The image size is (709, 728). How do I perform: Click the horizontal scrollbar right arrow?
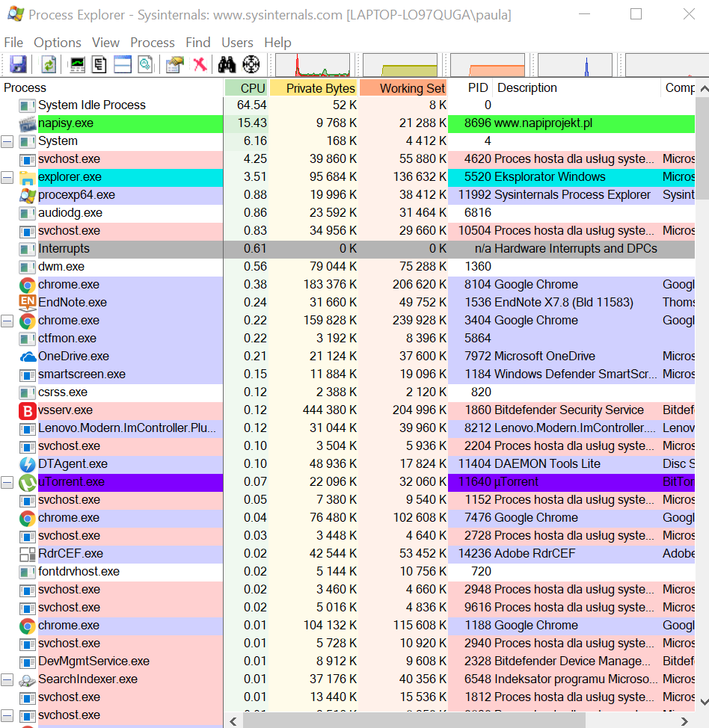click(x=684, y=721)
